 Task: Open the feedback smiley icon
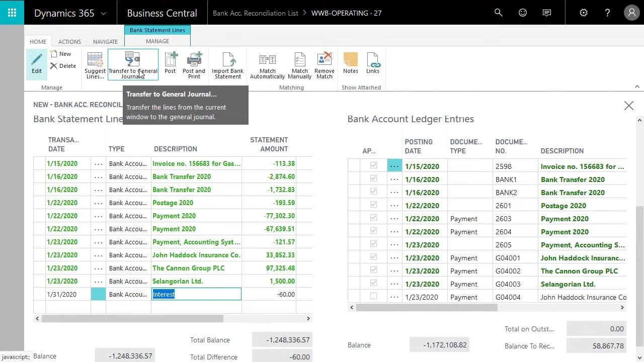point(523,13)
